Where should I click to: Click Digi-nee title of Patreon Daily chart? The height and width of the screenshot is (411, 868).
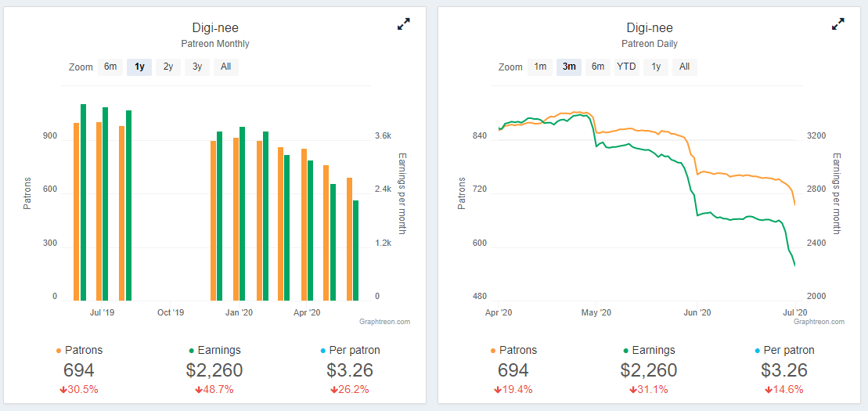(x=650, y=27)
